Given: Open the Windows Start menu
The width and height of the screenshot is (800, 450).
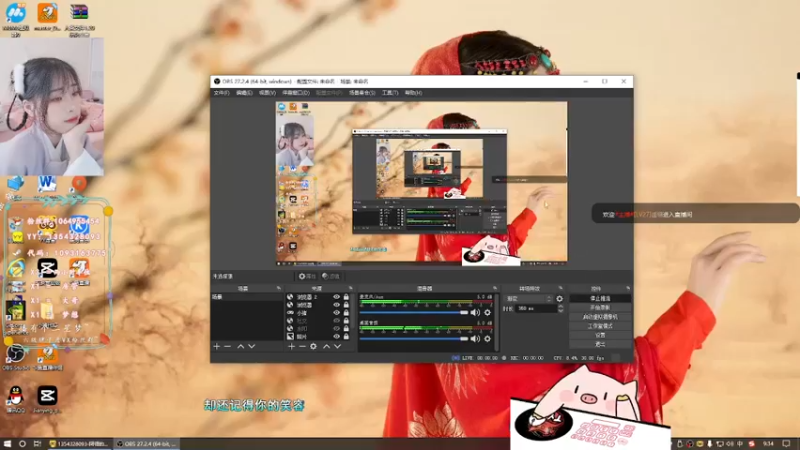Looking at the screenshot, I should click(7, 444).
